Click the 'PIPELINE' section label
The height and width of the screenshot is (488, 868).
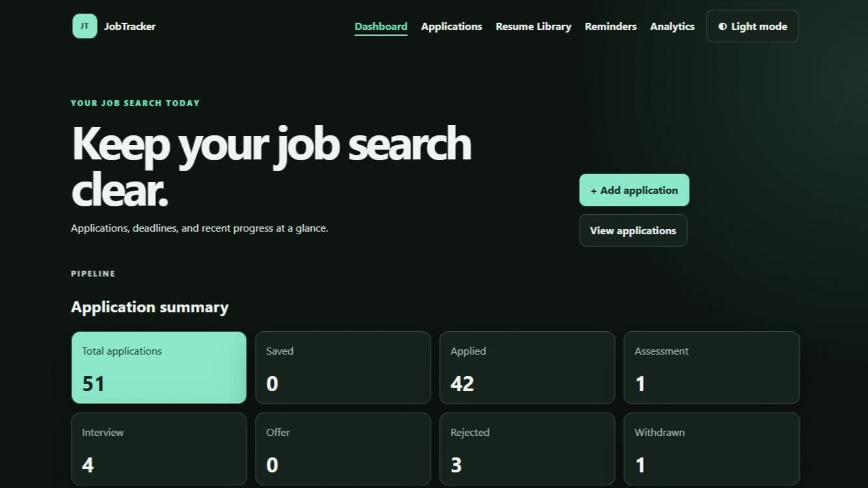[93, 273]
